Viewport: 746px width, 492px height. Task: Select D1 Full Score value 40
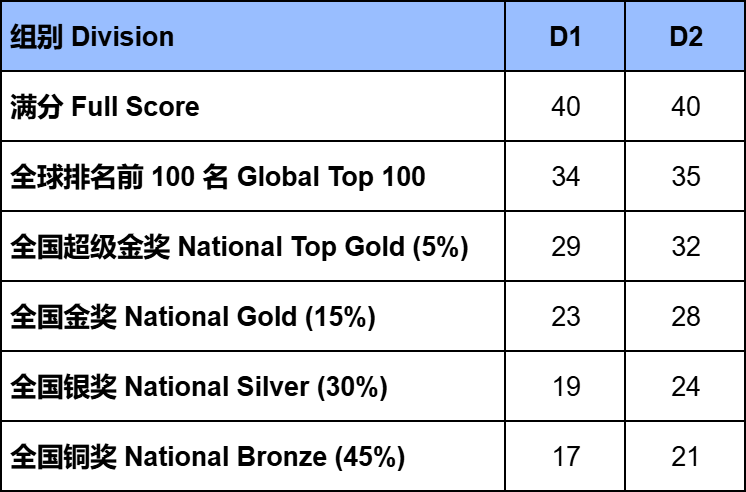point(565,106)
